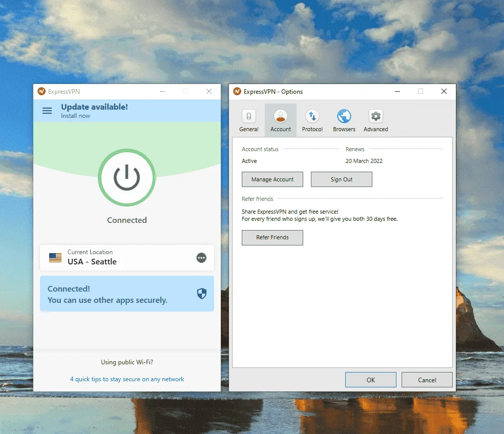Switch to the Protocol tab label
Viewport: 504px width, 434px height.
312,129
